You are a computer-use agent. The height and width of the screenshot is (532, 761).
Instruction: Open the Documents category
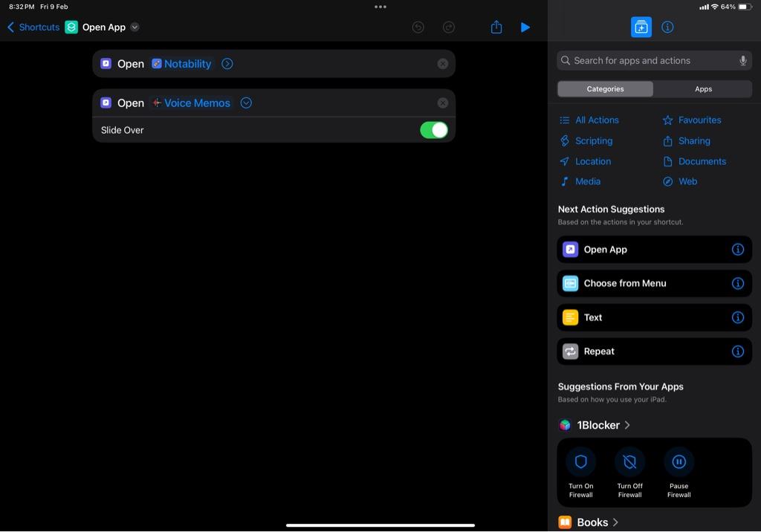tap(695, 161)
